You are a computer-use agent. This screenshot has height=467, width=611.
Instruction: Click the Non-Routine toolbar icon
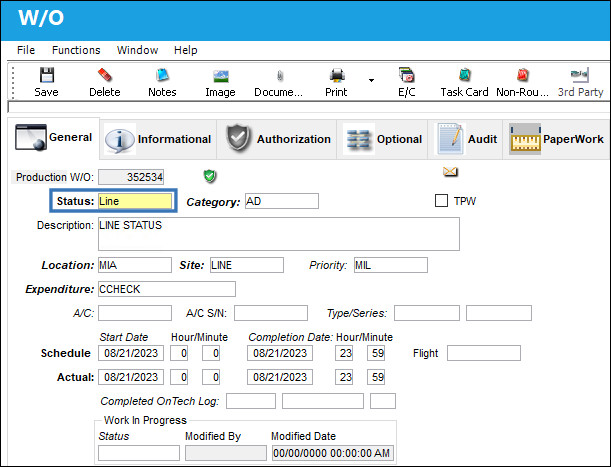pyautogui.click(x=523, y=75)
